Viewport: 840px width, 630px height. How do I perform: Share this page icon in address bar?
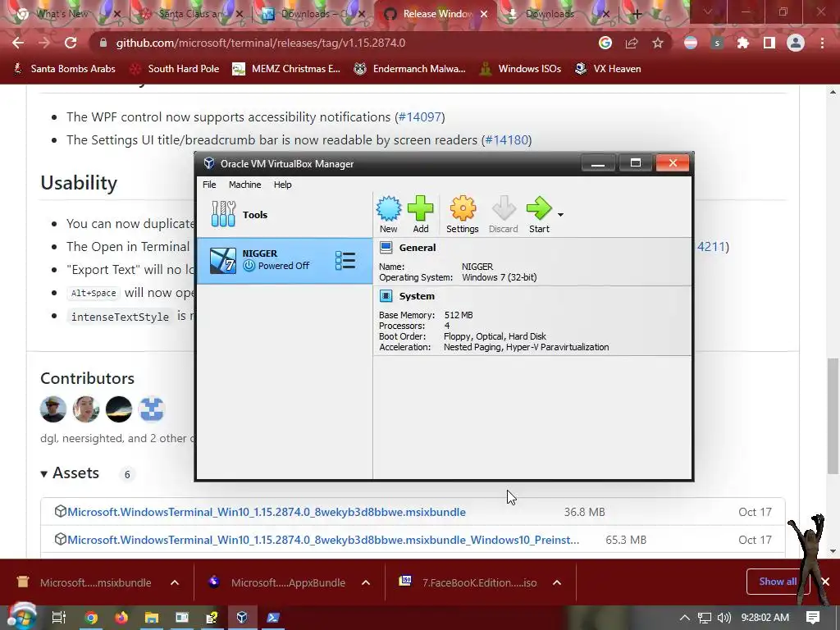(632, 43)
